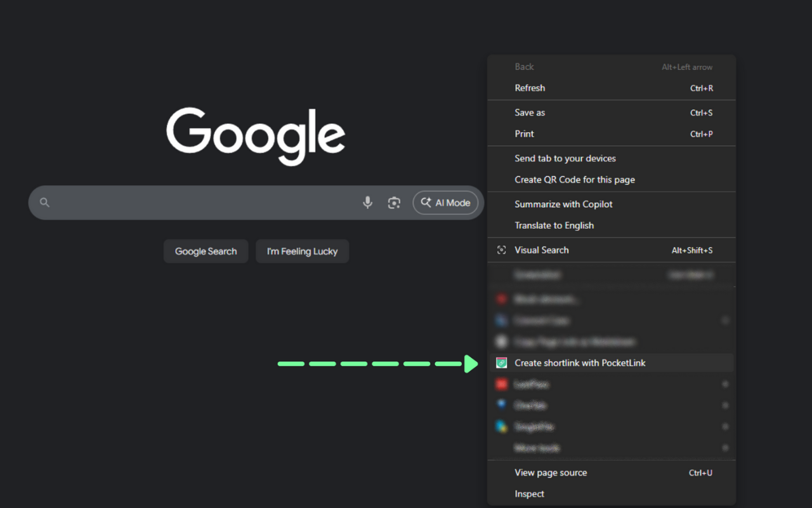Choose Visual Search menu entry
812x508 pixels.
(612, 250)
